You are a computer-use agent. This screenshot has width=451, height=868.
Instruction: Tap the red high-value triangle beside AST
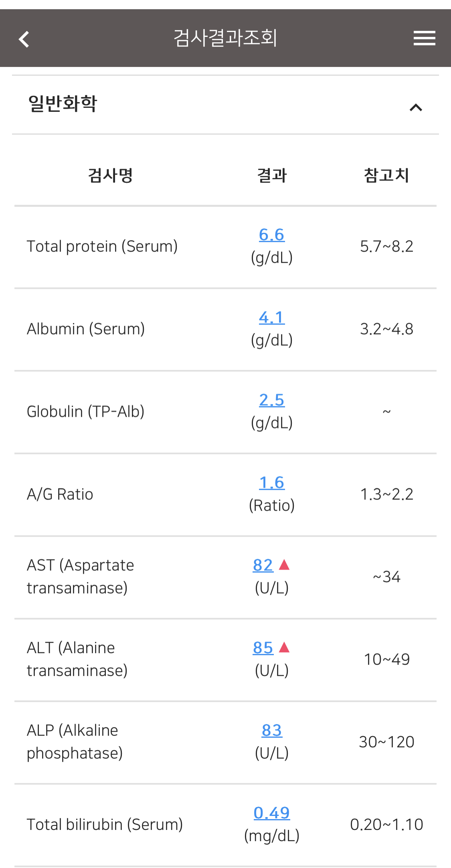284,565
